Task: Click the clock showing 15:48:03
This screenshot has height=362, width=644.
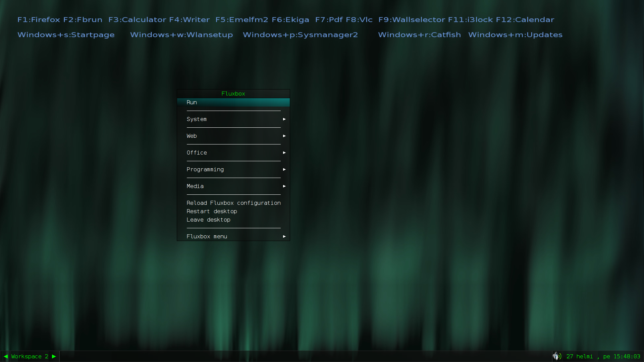Action: pos(627,356)
